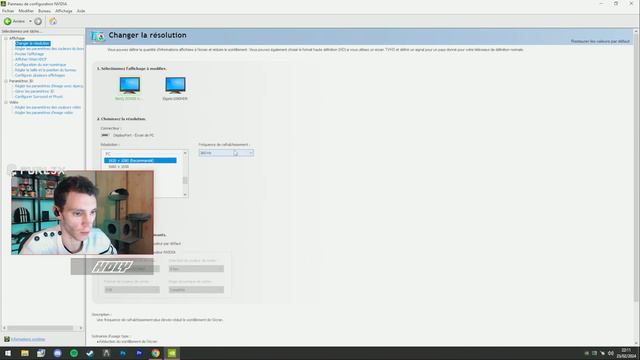640x360 pixels.
Task: Open the Aide menu
Action: pyautogui.click(x=81, y=11)
